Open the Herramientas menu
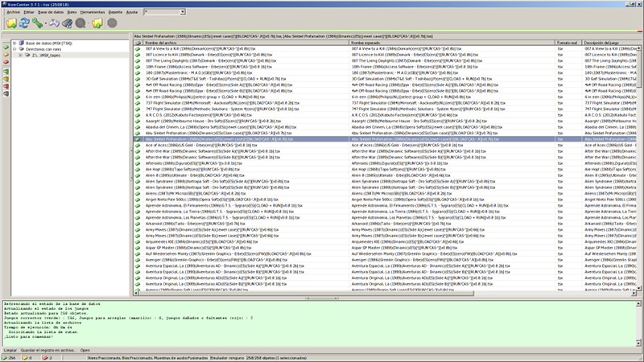 click(x=93, y=12)
